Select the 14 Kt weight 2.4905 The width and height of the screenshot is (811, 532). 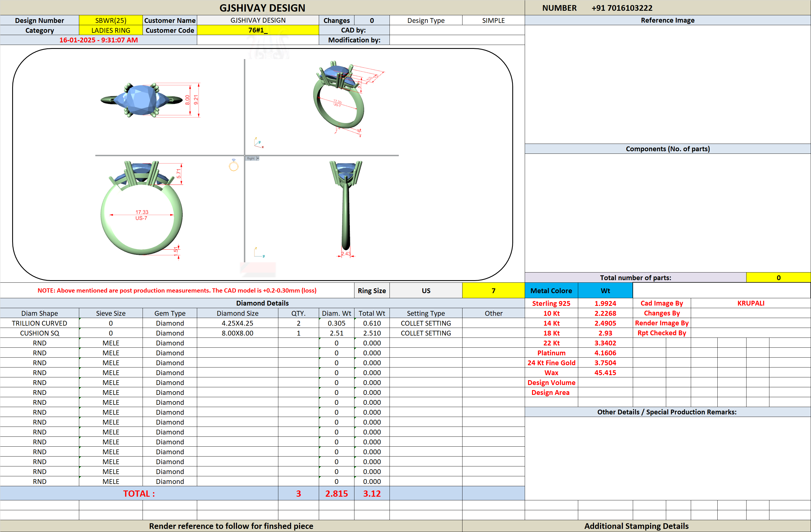(x=605, y=323)
